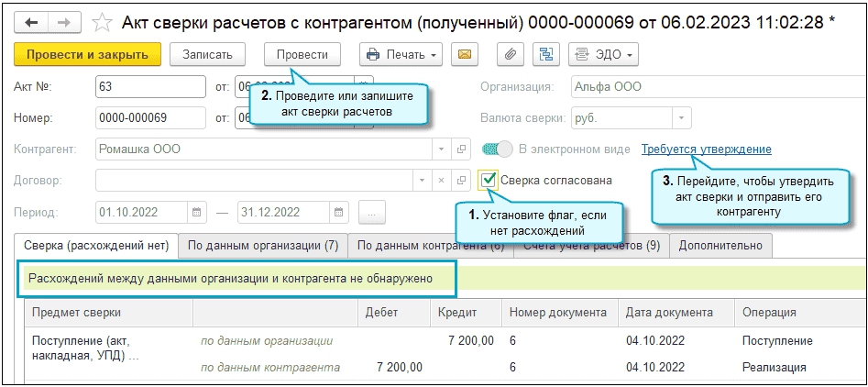Add document to favorites with star icon
Image resolution: width=868 pixels, height=387 pixels.
tap(103, 22)
